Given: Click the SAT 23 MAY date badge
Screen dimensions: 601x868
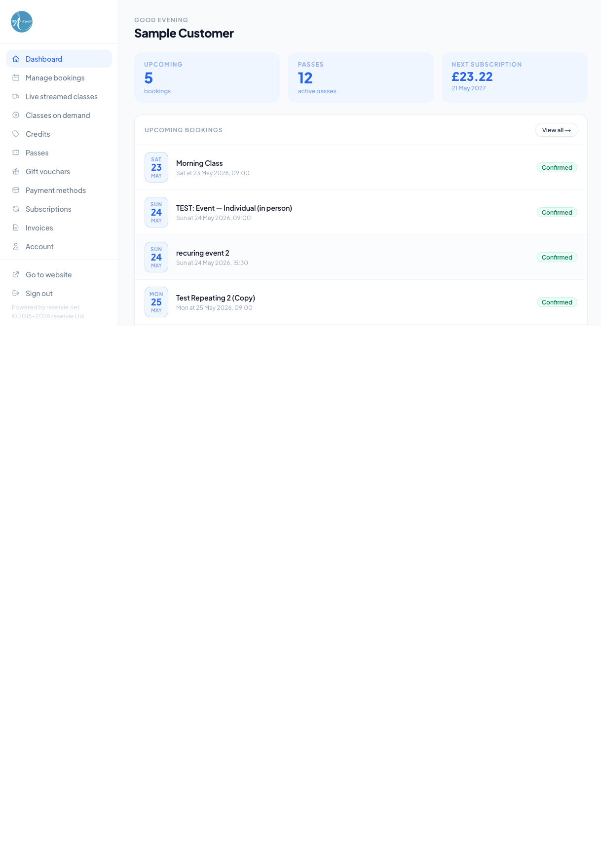Looking at the screenshot, I should (x=156, y=167).
